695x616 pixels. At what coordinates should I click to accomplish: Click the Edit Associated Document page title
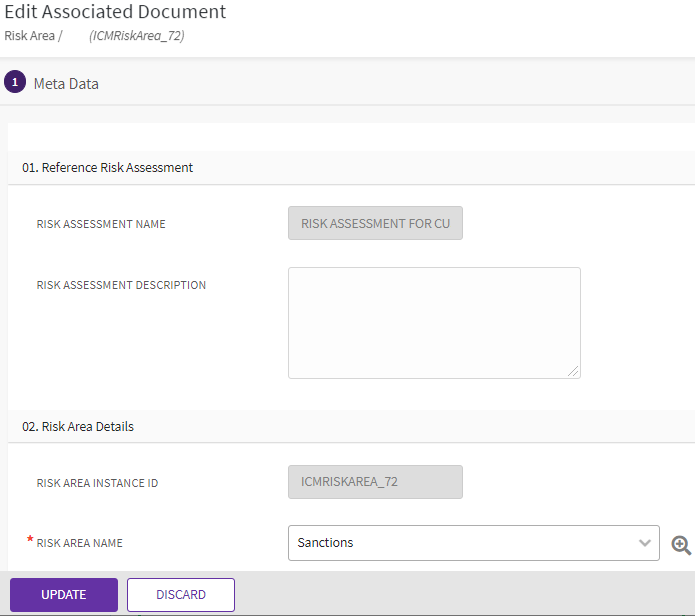pyautogui.click(x=115, y=13)
